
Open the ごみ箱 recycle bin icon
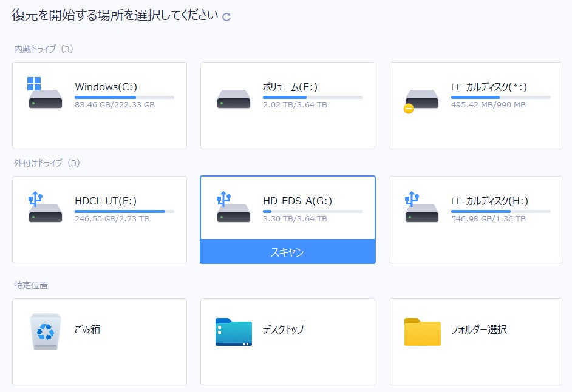coord(45,331)
